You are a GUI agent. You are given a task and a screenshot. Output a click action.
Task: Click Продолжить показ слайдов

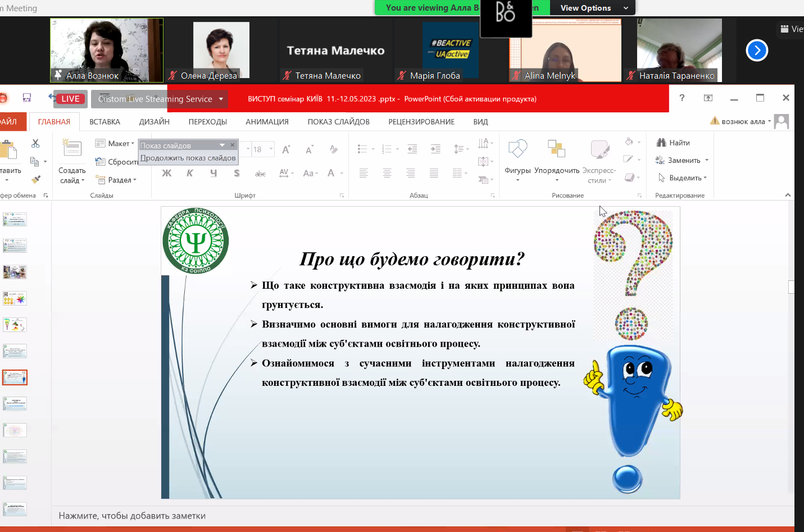tap(188, 158)
